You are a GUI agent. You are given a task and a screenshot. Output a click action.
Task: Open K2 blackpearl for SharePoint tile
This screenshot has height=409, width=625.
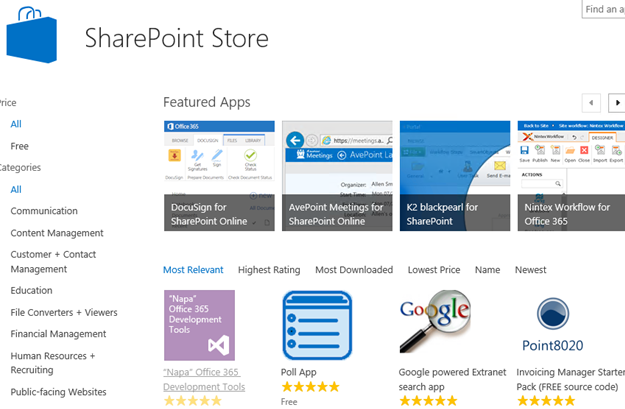455,176
